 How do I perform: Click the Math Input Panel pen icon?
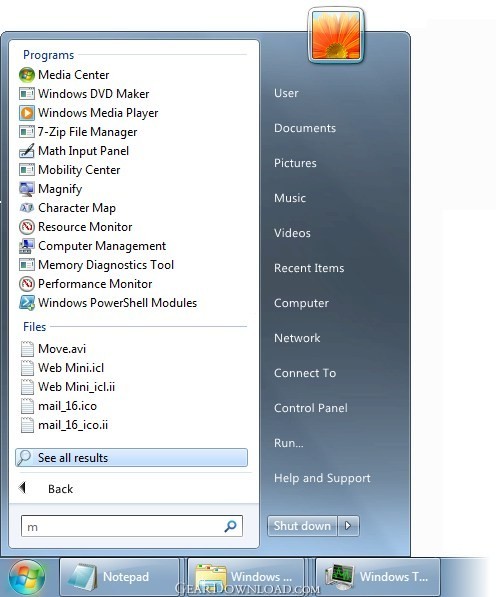pos(27,151)
